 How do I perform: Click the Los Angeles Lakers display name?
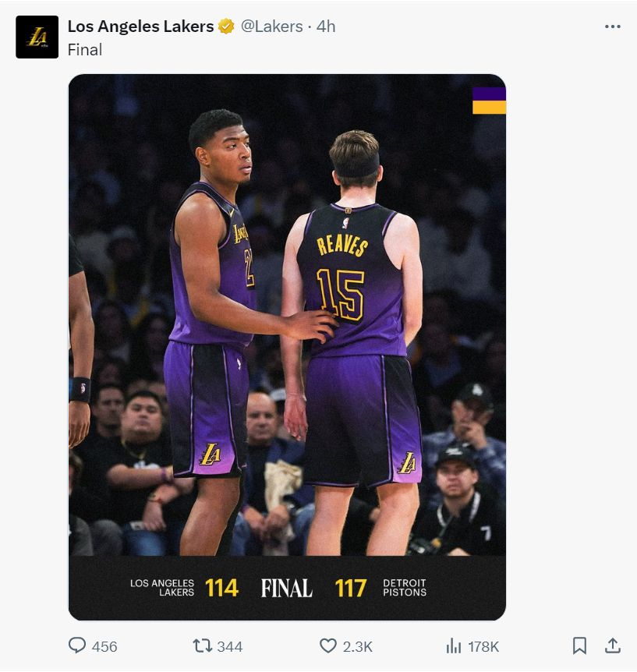[140, 27]
